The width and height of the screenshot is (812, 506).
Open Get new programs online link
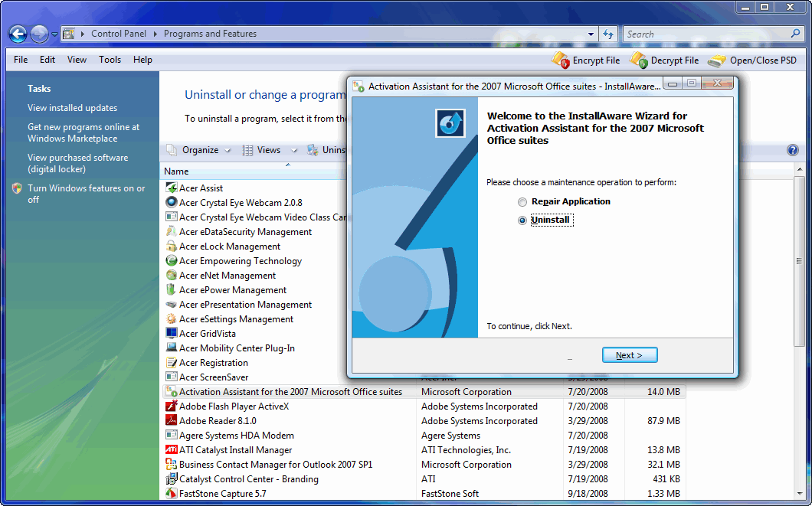coord(83,132)
